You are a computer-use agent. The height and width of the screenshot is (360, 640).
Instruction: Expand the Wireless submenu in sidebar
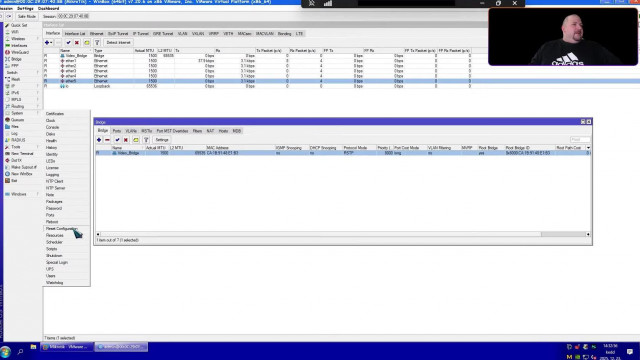point(38,39)
